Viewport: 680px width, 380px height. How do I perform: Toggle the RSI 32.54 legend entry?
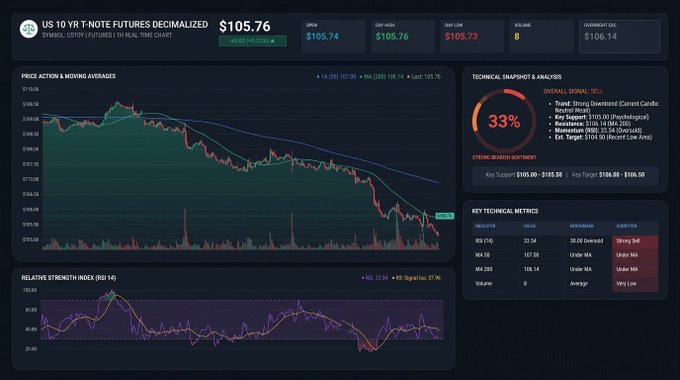click(x=375, y=278)
